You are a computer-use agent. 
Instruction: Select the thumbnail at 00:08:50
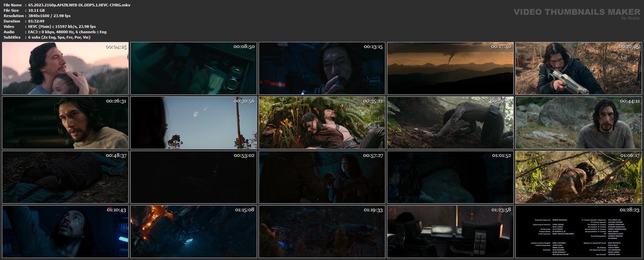click(194, 68)
